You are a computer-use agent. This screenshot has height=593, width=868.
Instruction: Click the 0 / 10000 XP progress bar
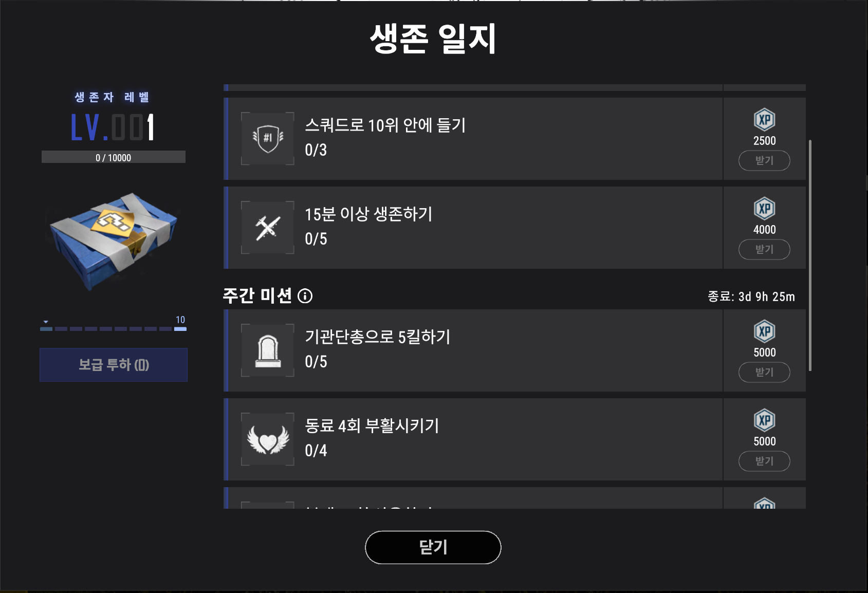pyautogui.click(x=114, y=157)
